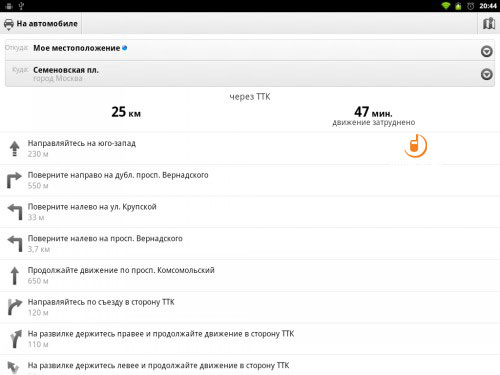Select the step 'Продолжайте движение по просп. Комсомольский'

point(250,275)
